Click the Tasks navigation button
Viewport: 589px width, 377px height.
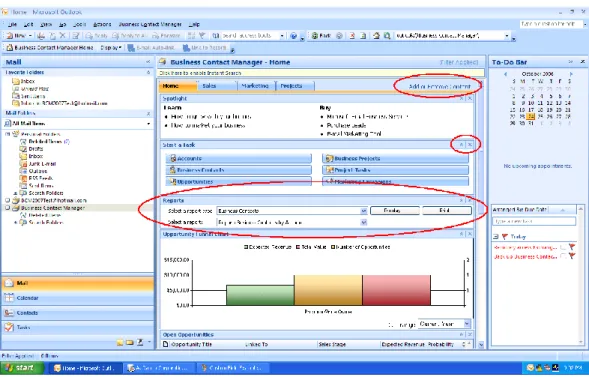78,328
